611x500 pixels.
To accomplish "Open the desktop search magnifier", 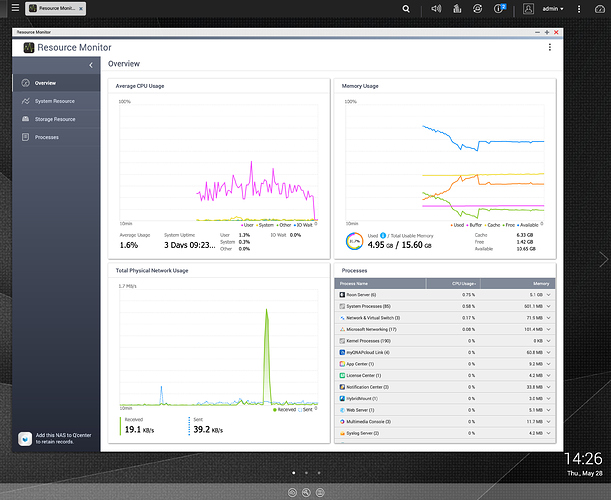I will 406,9.
